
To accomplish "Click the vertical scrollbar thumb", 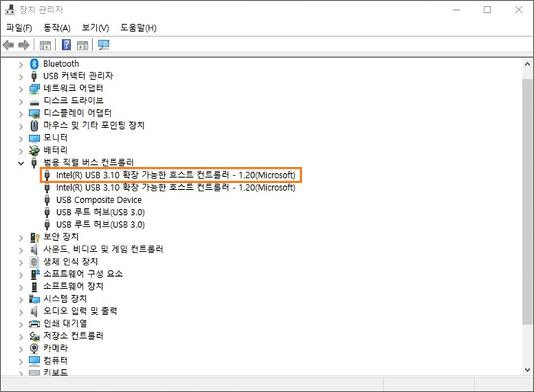I will click(x=527, y=201).
